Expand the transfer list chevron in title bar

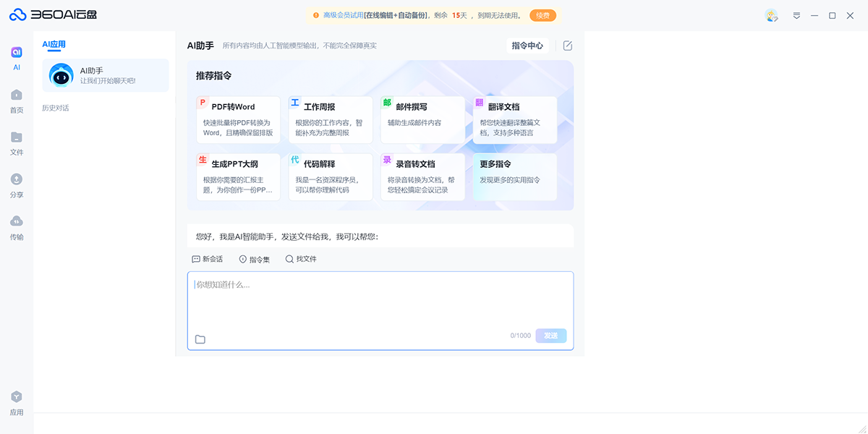(x=796, y=14)
